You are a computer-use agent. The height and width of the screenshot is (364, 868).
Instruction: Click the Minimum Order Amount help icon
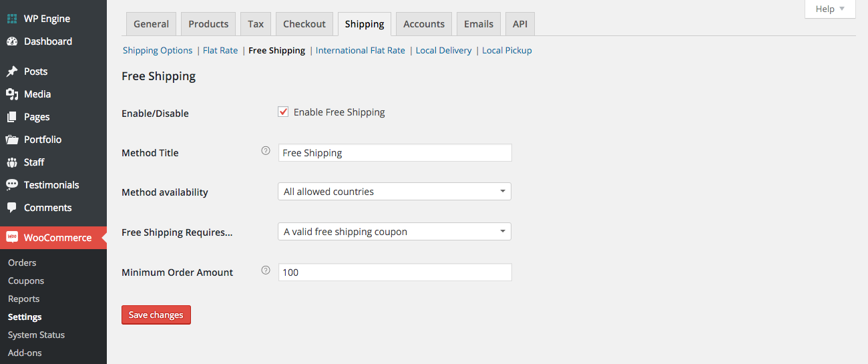266,270
